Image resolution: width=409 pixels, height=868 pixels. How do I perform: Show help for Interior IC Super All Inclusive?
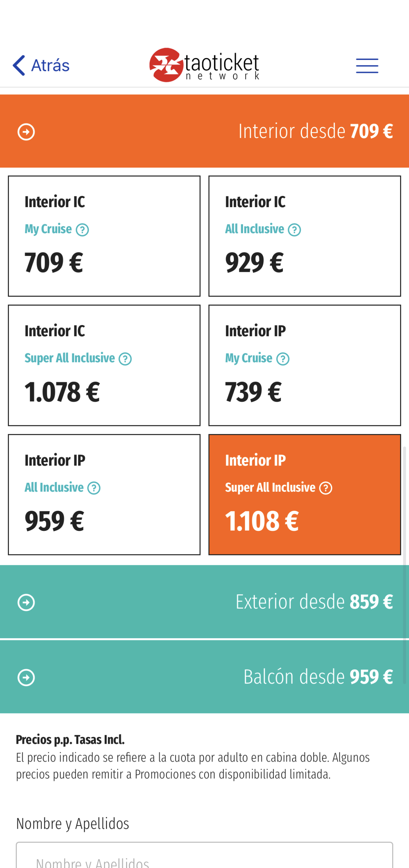pyautogui.click(x=125, y=359)
